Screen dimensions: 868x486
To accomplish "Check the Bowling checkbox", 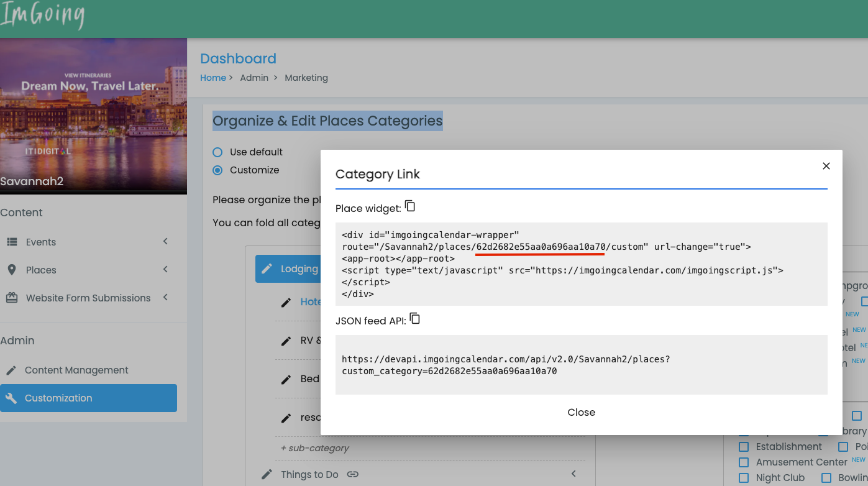I will 826,478.
